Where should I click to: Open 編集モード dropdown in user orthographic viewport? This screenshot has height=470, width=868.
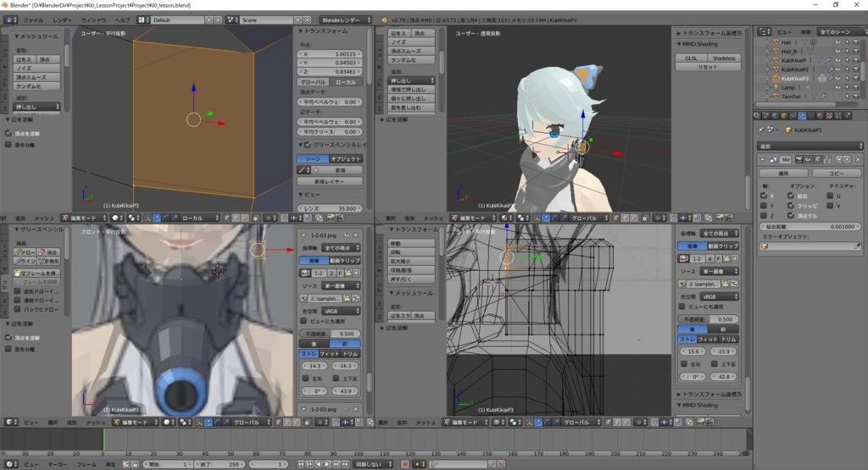(84, 218)
